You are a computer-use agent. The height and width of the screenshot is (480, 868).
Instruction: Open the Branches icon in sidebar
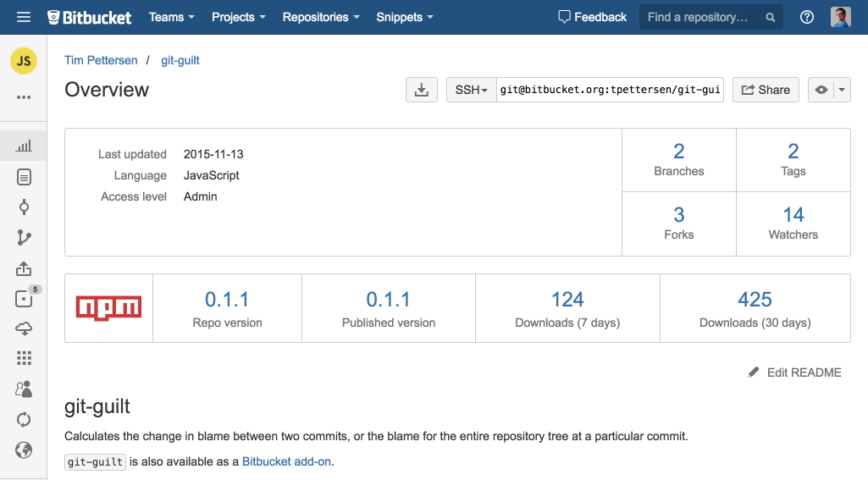(23, 238)
